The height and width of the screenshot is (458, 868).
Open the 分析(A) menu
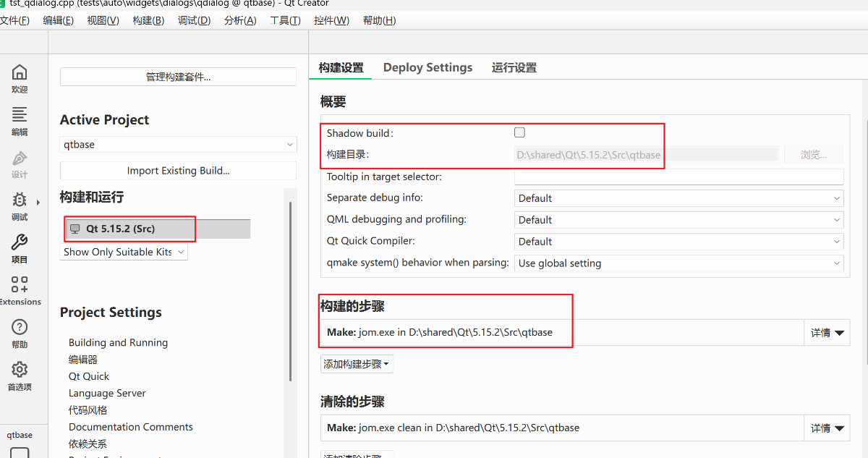tap(240, 20)
